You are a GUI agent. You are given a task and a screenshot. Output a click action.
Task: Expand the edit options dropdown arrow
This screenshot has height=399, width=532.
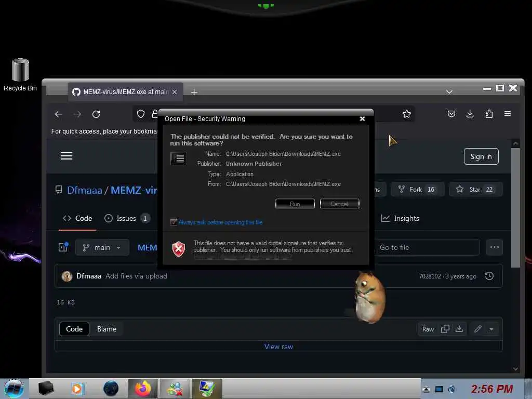[491, 329]
